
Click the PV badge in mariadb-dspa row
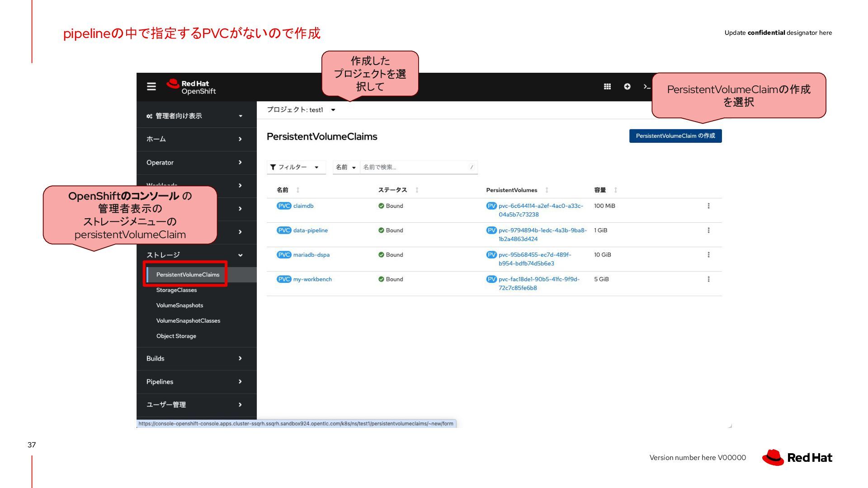click(x=491, y=255)
